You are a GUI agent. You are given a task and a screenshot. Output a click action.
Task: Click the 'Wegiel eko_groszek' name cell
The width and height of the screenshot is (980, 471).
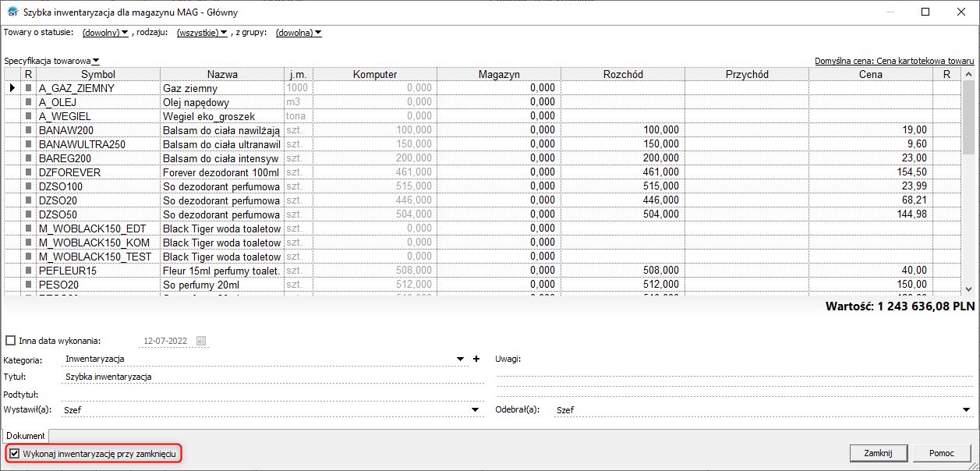(222, 116)
